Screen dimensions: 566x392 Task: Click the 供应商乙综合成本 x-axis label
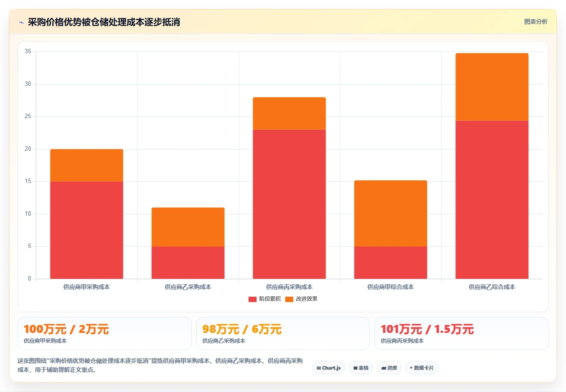point(492,287)
